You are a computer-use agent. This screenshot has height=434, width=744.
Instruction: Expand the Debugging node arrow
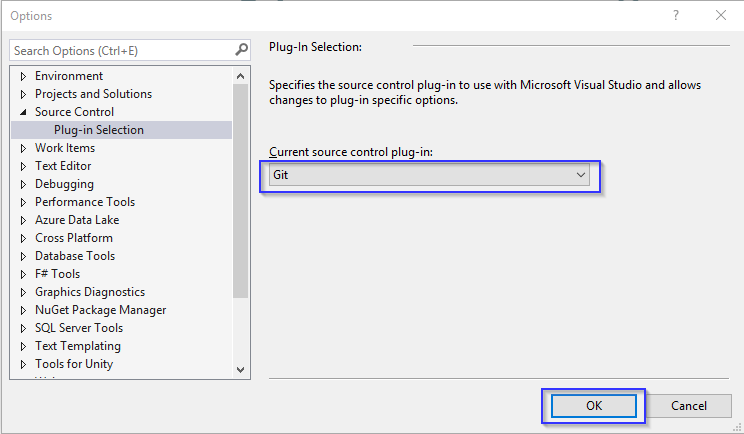click(23, 184)
